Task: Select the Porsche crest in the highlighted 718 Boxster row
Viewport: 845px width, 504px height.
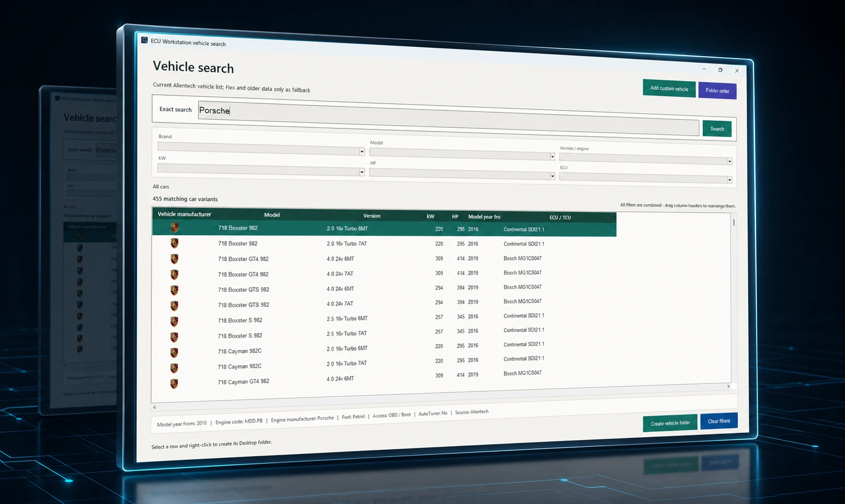Action: 174,228
